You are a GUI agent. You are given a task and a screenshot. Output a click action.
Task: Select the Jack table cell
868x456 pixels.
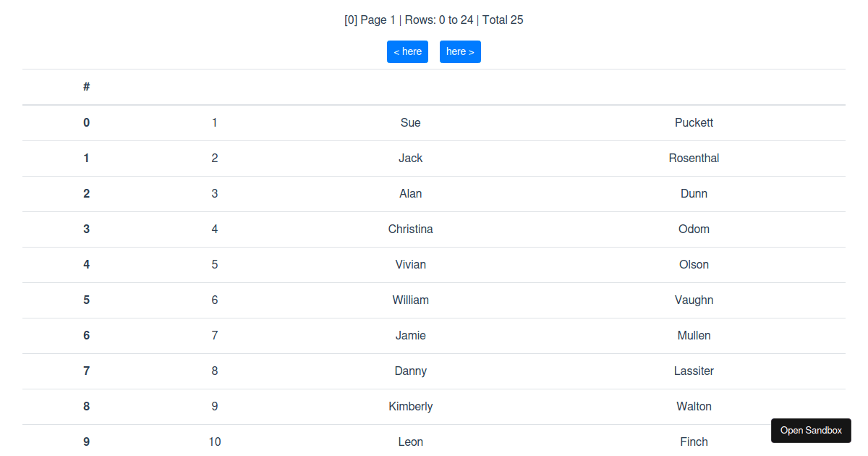pyautogui.click(x=410, y=158)
